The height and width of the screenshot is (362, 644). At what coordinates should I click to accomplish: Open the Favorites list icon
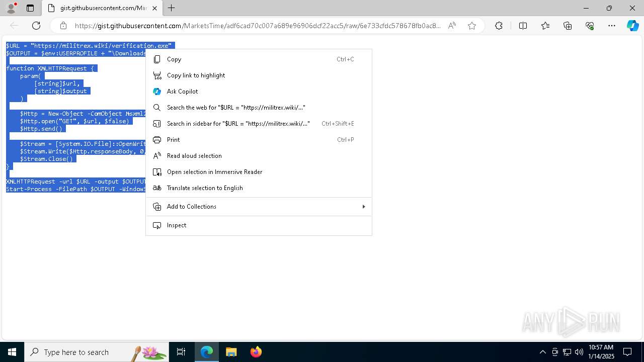coord(545,26)
